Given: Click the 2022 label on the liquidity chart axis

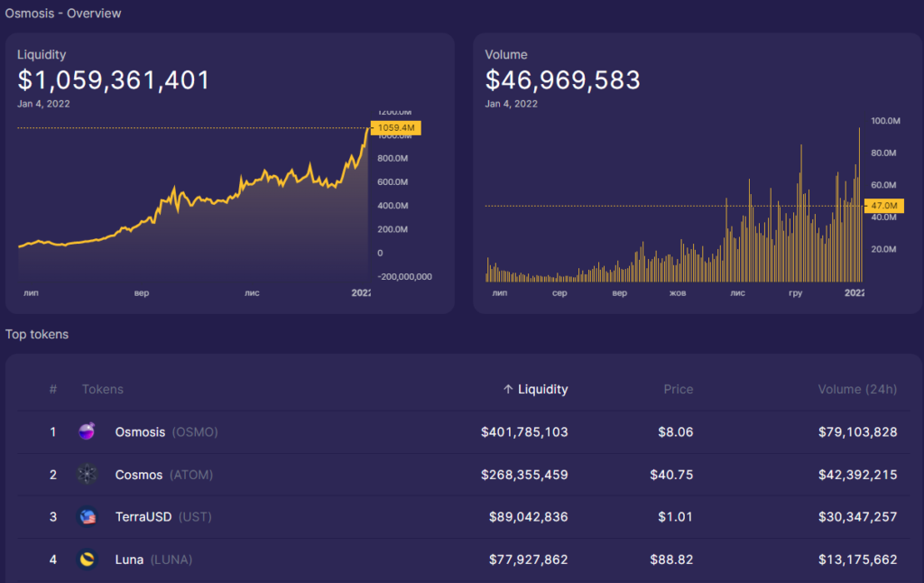Looking at the screenshot, I should tap(361, 292).
